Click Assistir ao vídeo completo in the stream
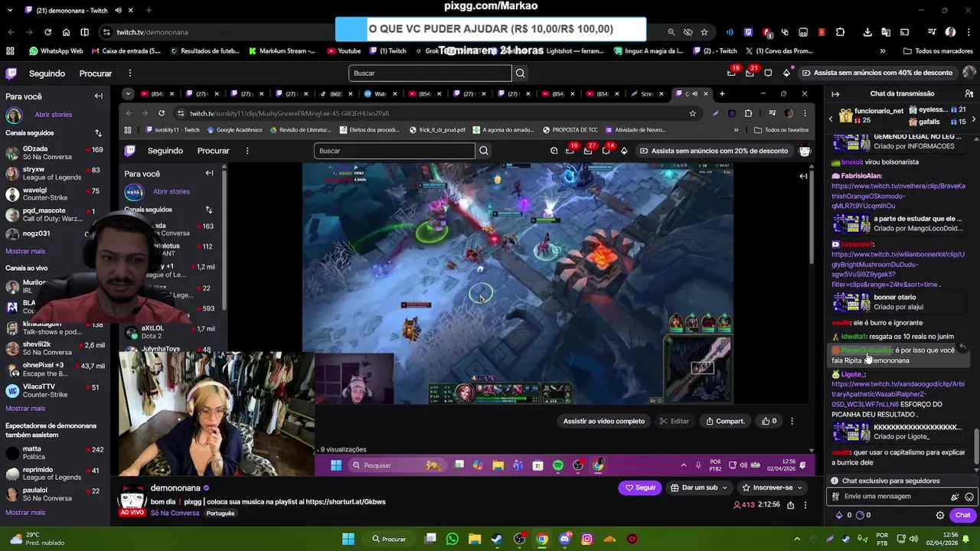The height and width of the screenshot is (551, 980). point(604,421)
